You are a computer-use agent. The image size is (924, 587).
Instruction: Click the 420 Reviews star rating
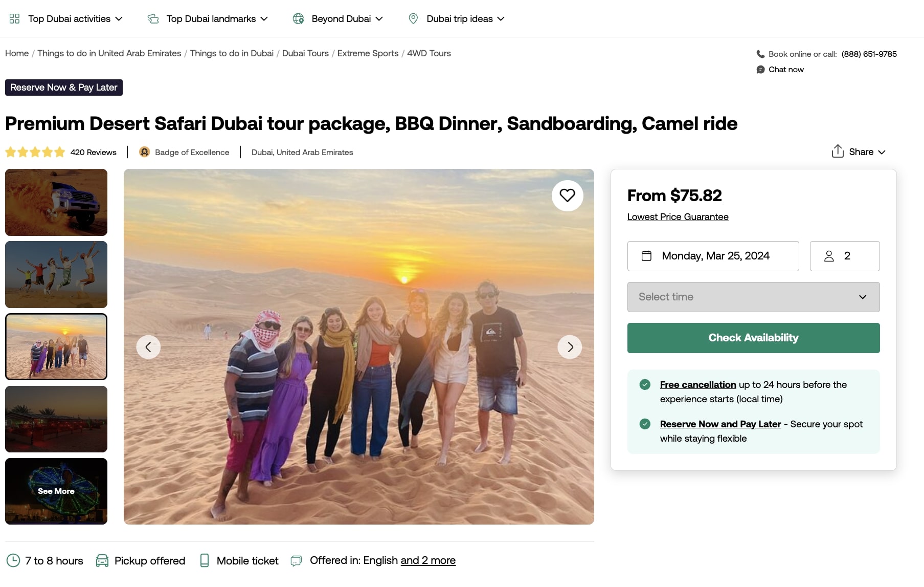[x=35, y=152]
